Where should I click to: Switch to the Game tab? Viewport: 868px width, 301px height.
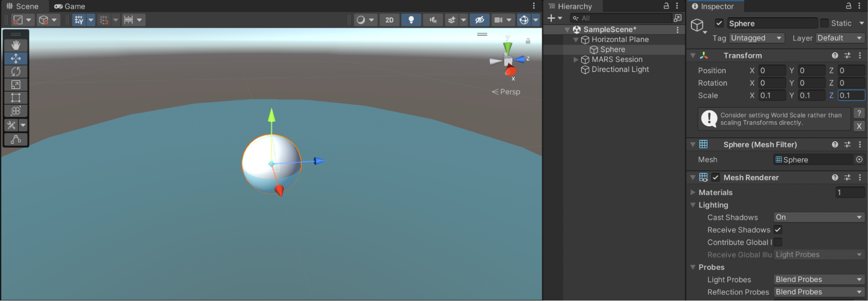pos(70,7)
